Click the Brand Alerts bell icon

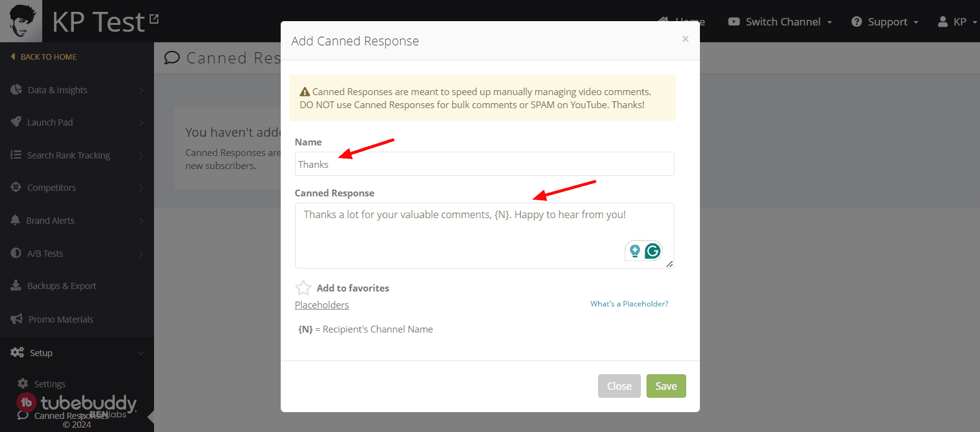point(16,220)
